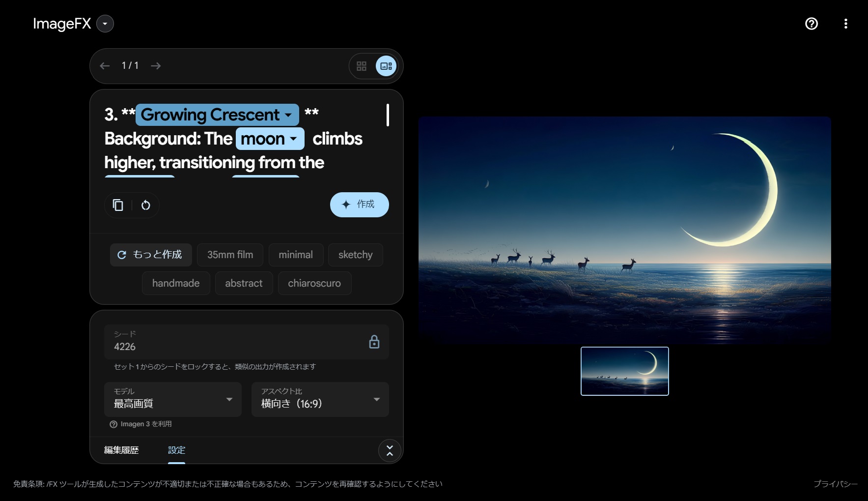868x501 pixels.
Task: Click the reset prompt icon
Action: tap(146, 205)
